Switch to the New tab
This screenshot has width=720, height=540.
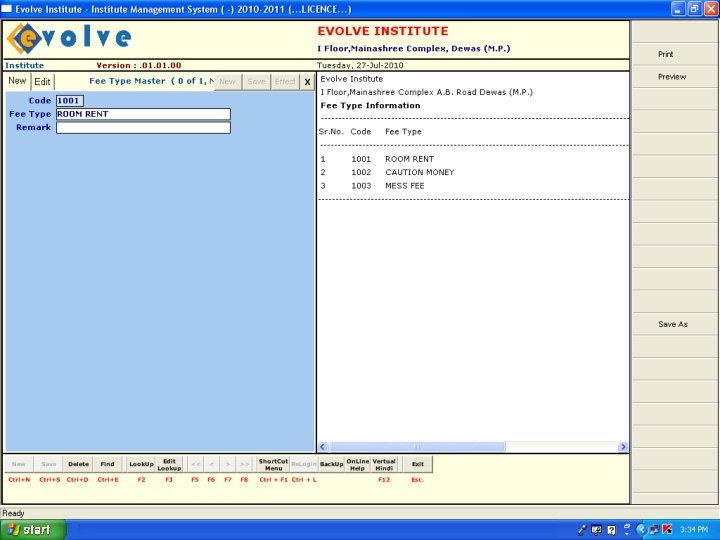tap(17, 81)
